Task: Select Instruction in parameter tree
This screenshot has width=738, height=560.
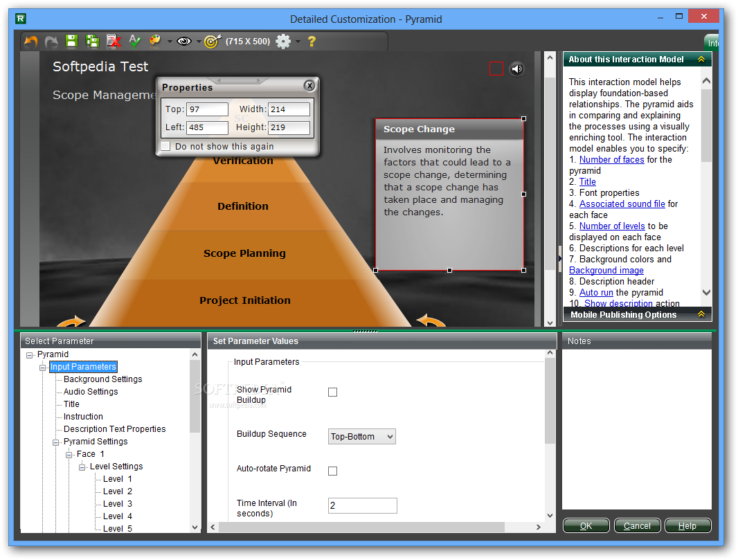Action: 83,417
